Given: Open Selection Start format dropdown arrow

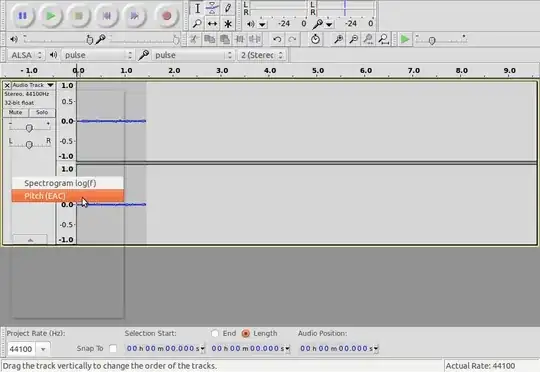Looking at the screenshot, I should pyautogui.click(x=203, y=349).
